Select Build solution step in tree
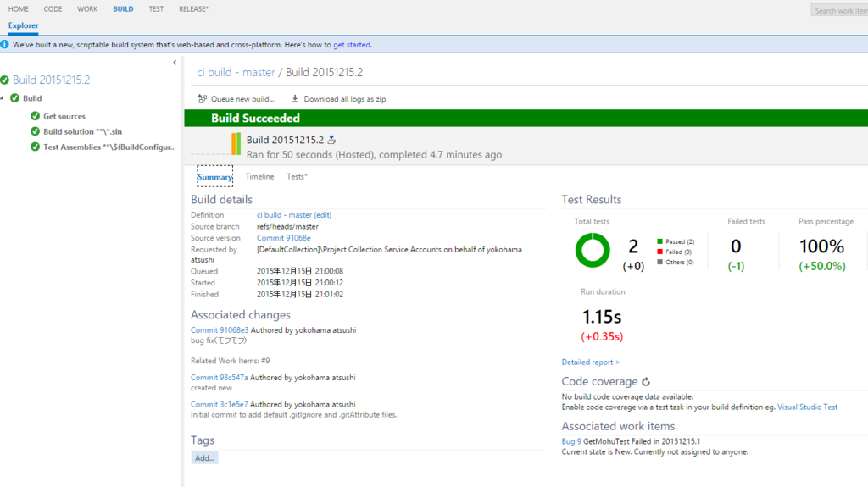Image resolution: width=868 pixels, height=487 pixels. pos(82,132)
